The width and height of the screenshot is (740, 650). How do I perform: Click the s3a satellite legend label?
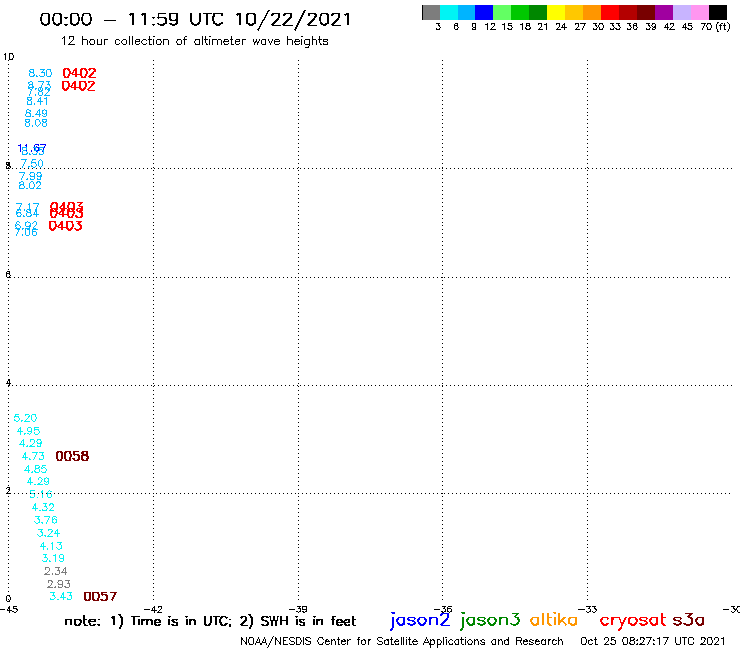[x=689, y=620]
